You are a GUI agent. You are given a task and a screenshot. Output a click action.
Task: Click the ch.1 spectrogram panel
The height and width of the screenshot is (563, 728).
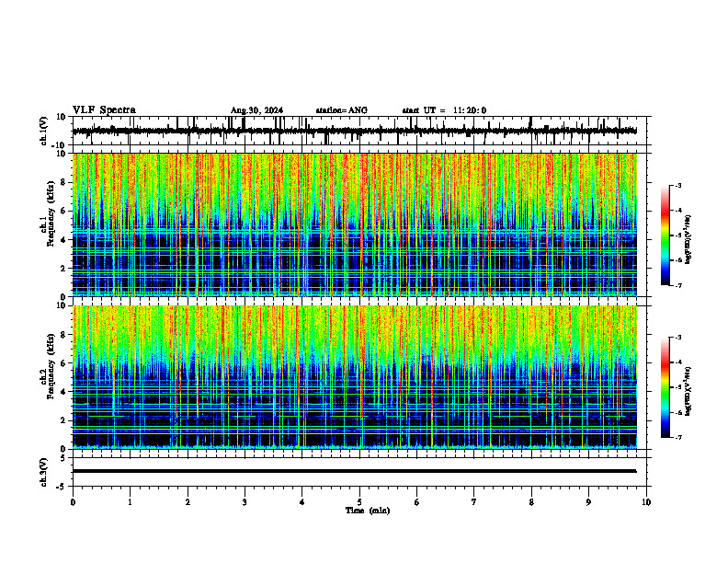[x=354, y=224]
